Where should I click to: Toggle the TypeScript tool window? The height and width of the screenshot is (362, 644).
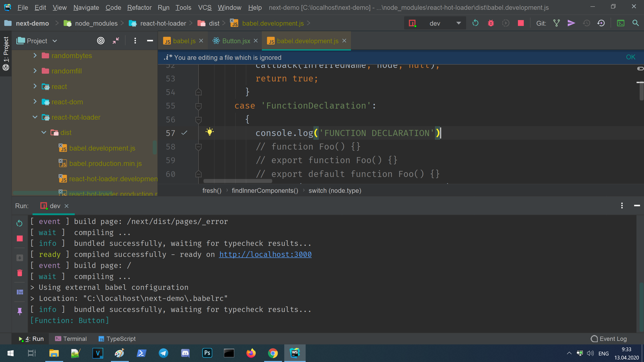[x=117, y=339]
